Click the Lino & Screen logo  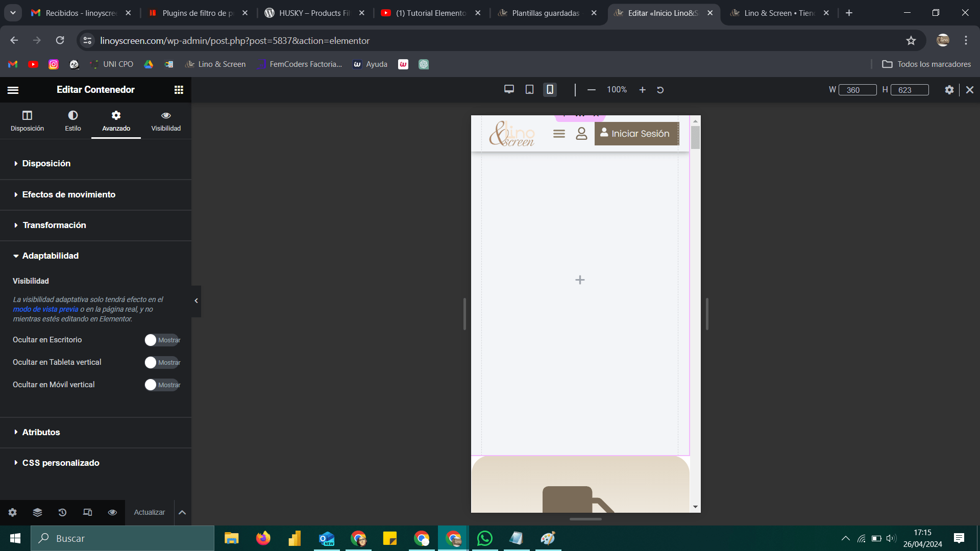511,134
